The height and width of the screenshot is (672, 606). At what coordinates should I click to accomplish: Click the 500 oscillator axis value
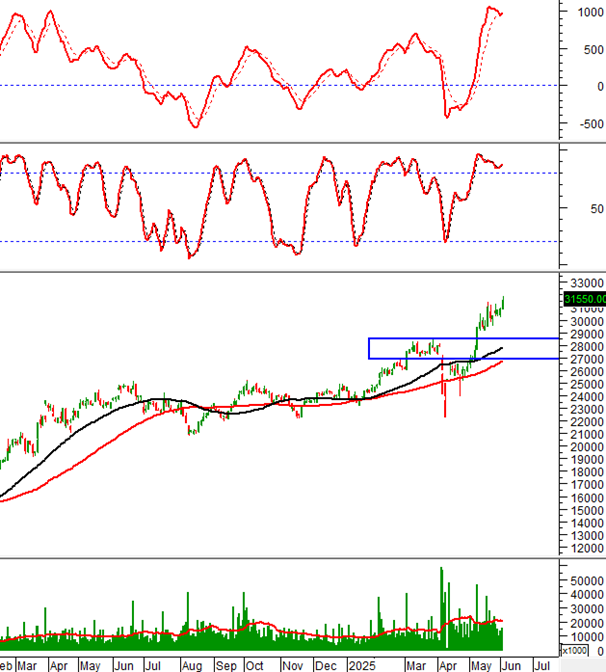click(x=594, y=50)
